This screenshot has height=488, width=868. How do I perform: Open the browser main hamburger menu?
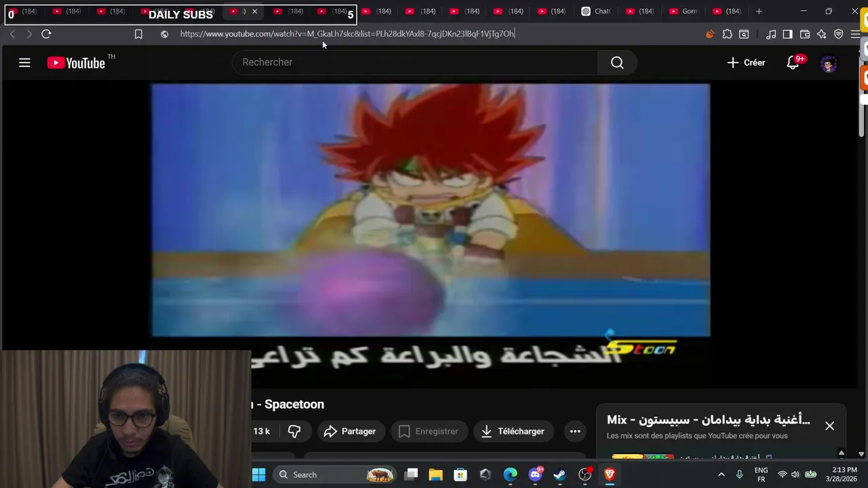(855, 34)
